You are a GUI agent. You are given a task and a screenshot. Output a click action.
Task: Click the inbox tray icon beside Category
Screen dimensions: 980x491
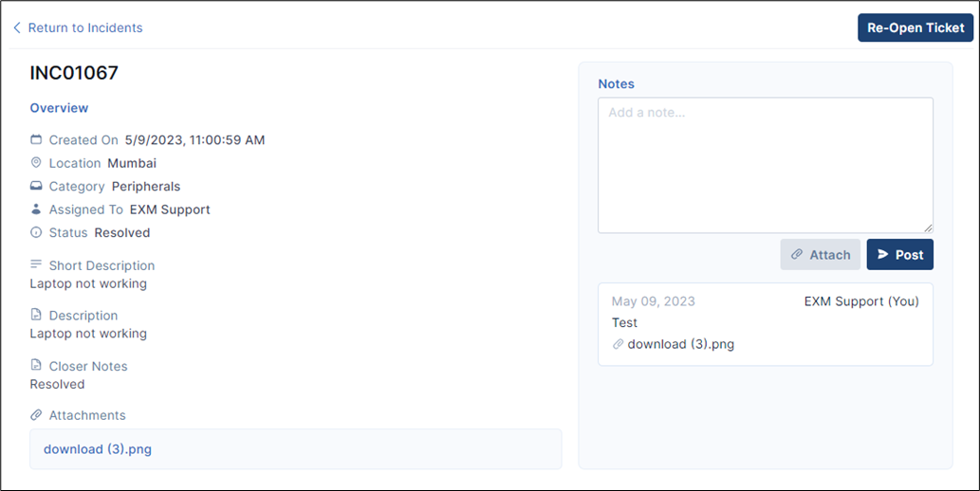[x=36, y=186]
